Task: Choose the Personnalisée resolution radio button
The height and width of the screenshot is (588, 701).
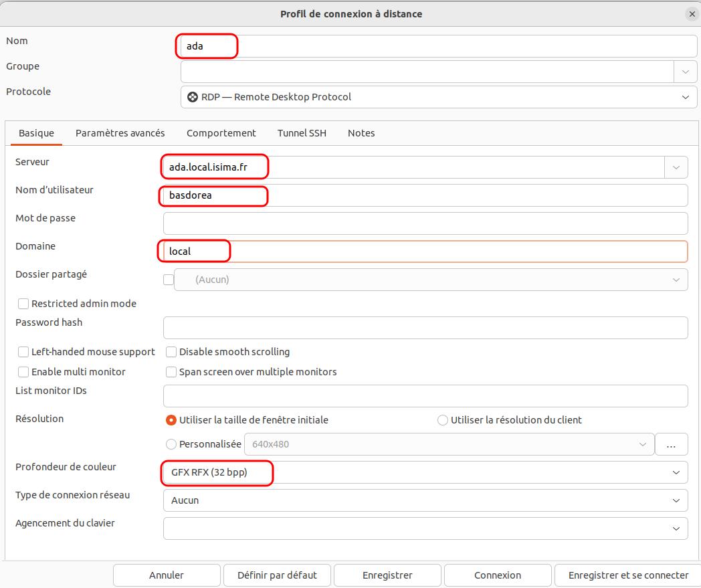Action: coord(171,444)
